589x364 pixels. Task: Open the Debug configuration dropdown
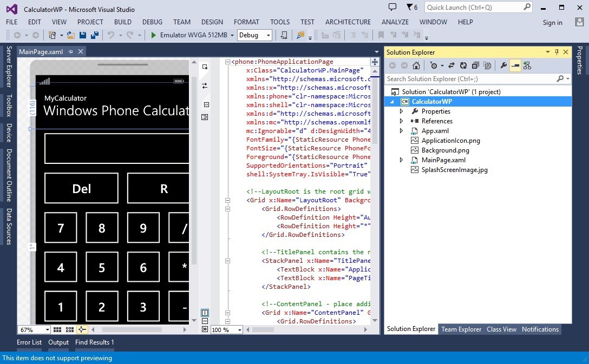(269, 35)
